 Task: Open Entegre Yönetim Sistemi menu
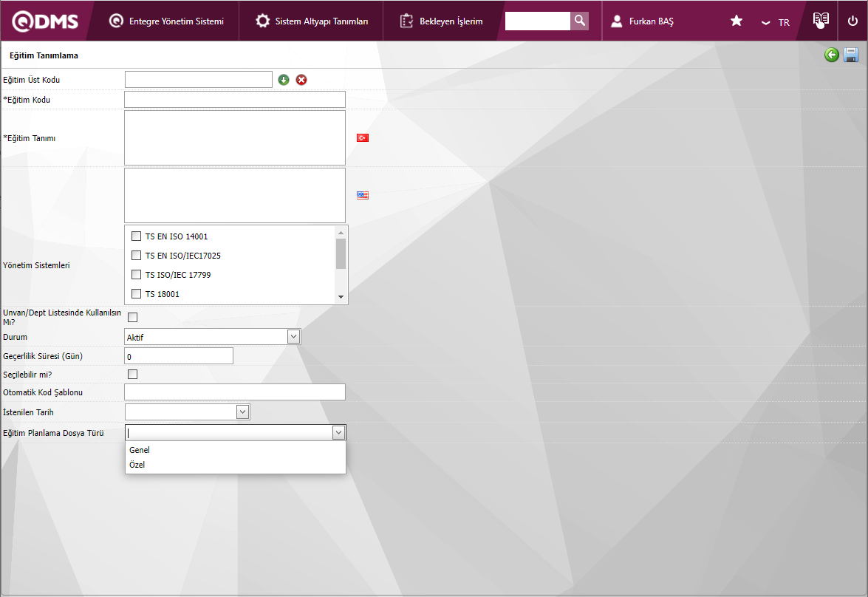[167, 21]
